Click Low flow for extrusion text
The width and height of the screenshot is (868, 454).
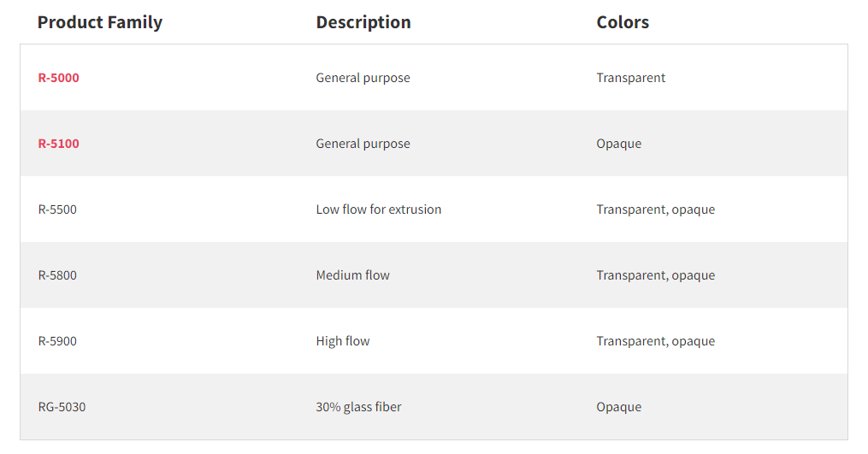click(x=379, y=209)
